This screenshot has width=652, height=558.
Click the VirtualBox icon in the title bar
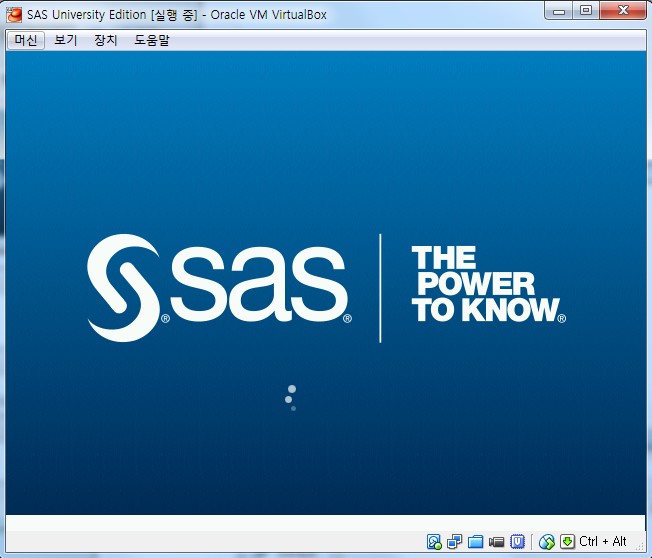coord(14,15)
